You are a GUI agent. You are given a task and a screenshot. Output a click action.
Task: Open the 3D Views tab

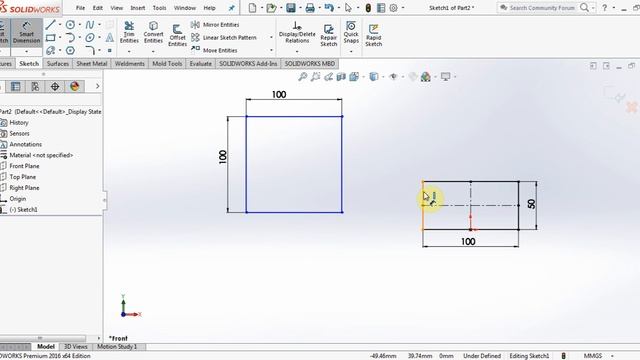(x=76, y=347)
